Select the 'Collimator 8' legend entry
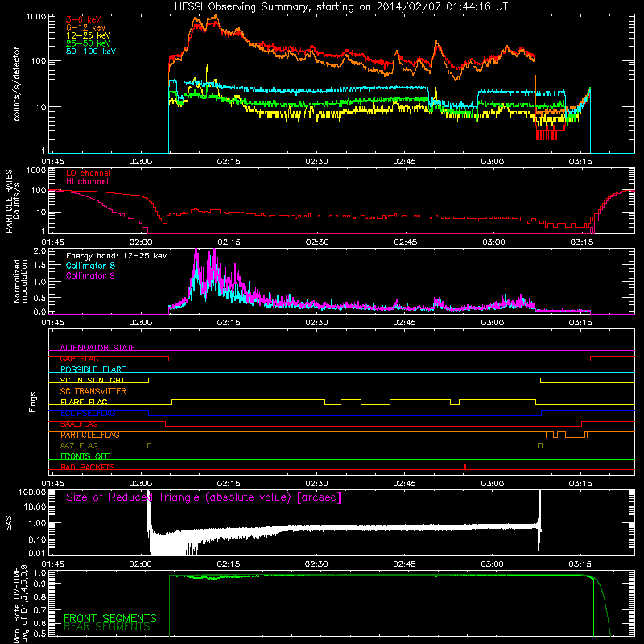The width and height of the screenshot is (644, 644). click(x=90, y=266)
